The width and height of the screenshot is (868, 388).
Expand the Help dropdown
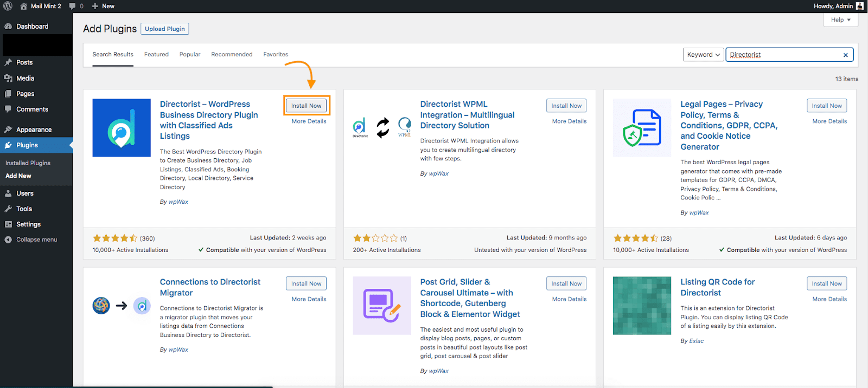[x=841, y=20]
